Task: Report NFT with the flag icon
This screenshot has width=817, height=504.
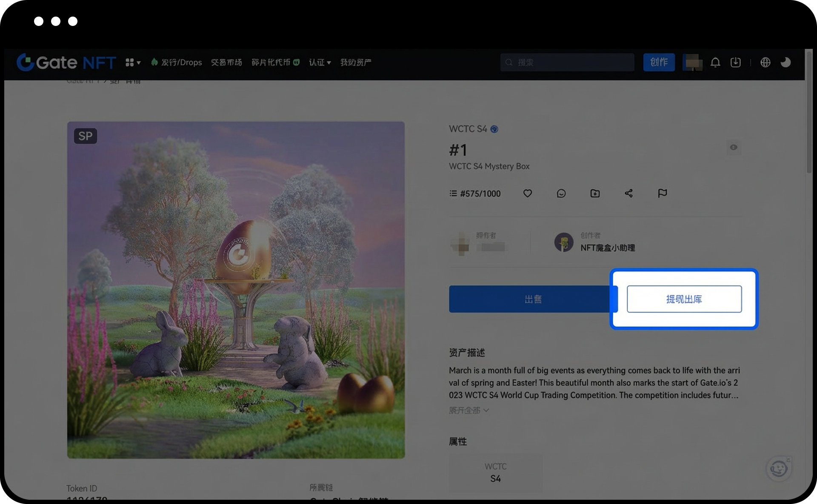Action: pyautogui.click(x=662, y=194)
